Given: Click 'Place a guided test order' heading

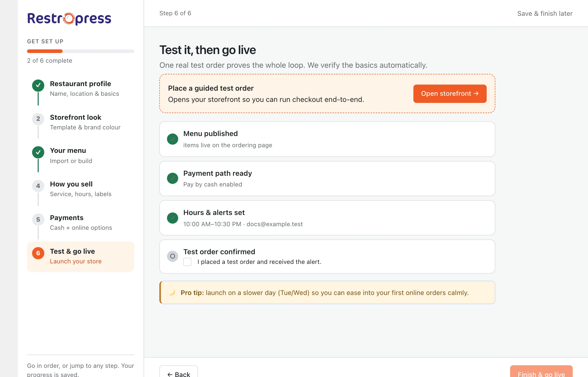Looking at the screenshot, I should [x=211, y=88].
